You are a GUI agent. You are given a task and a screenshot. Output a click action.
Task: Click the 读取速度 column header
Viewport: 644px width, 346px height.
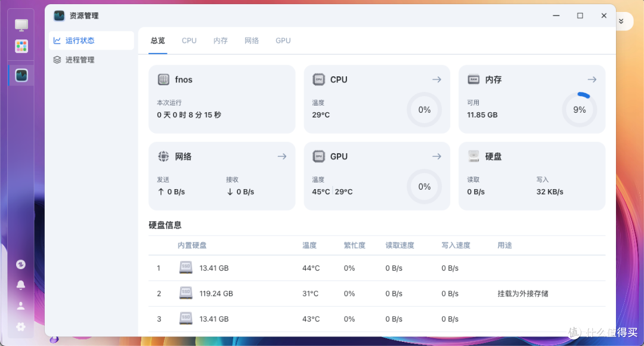400,245
